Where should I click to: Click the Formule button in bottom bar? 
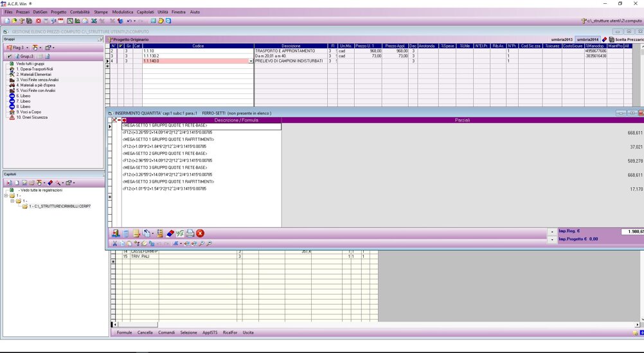tap(124, 332)
